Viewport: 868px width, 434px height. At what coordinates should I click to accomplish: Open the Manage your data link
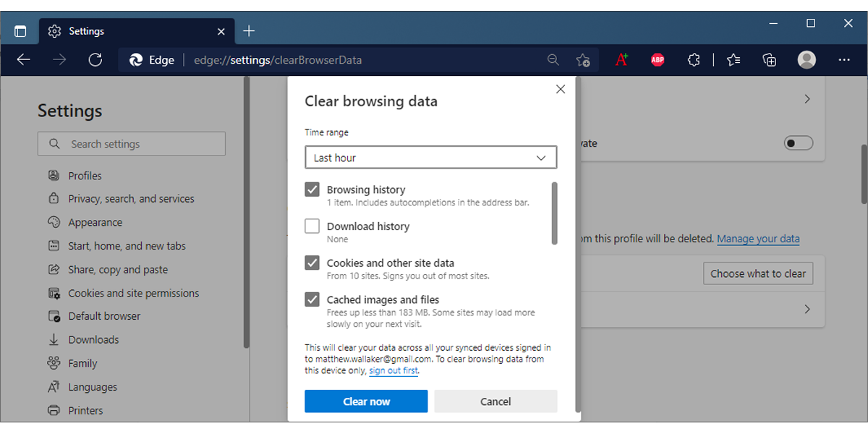coord(758,239)
